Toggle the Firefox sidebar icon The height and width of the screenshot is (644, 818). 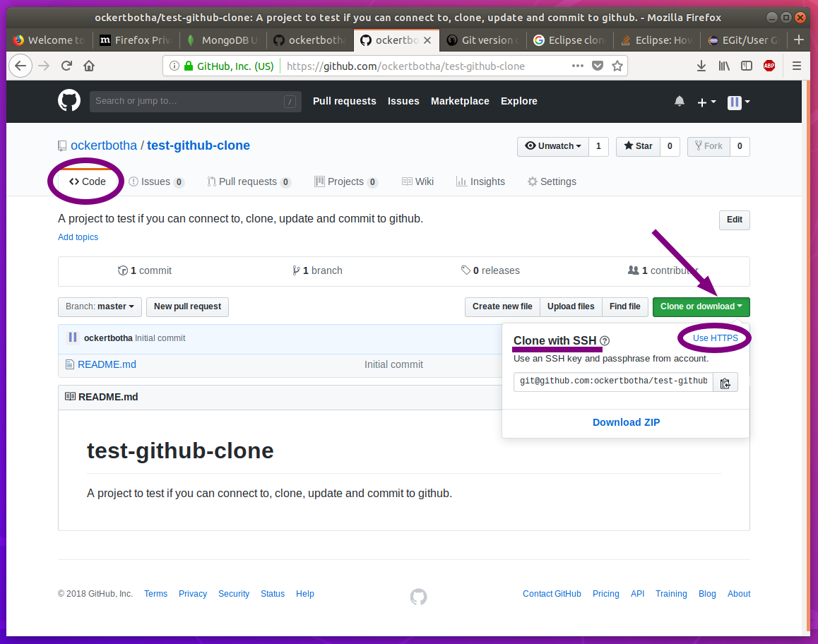click(x=747, y=66)
